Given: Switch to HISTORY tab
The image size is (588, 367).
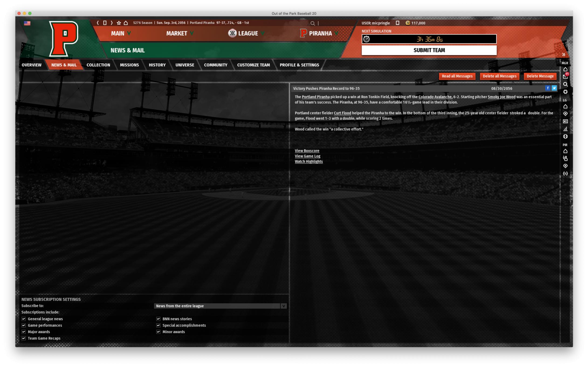Looking at the screenshot, I should click(157, 65).
